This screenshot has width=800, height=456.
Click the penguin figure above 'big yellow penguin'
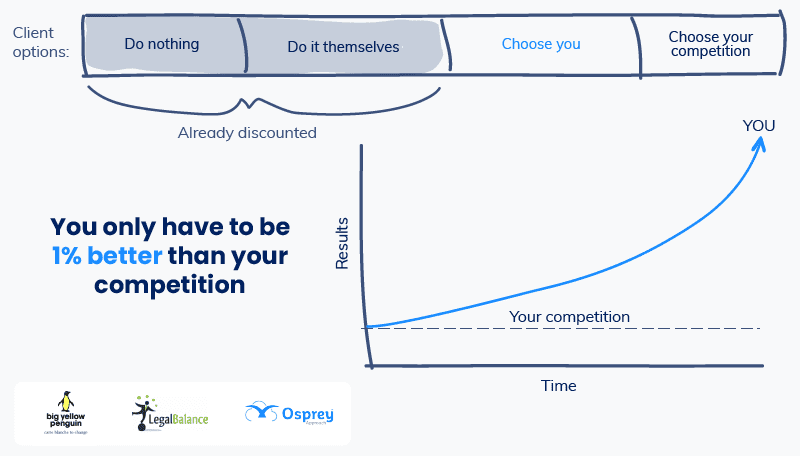[65, 401]
